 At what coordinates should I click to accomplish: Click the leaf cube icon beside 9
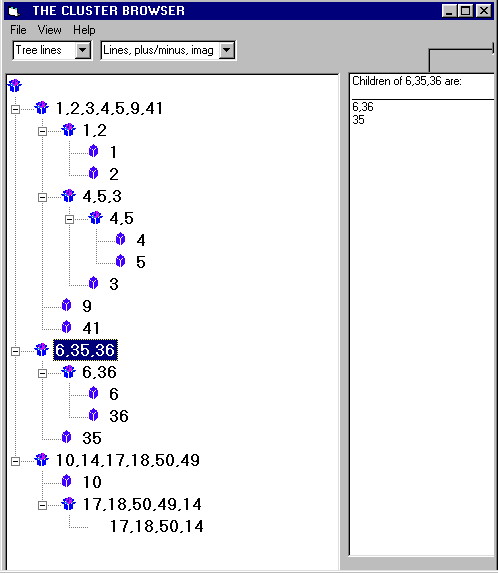(66, 306)
